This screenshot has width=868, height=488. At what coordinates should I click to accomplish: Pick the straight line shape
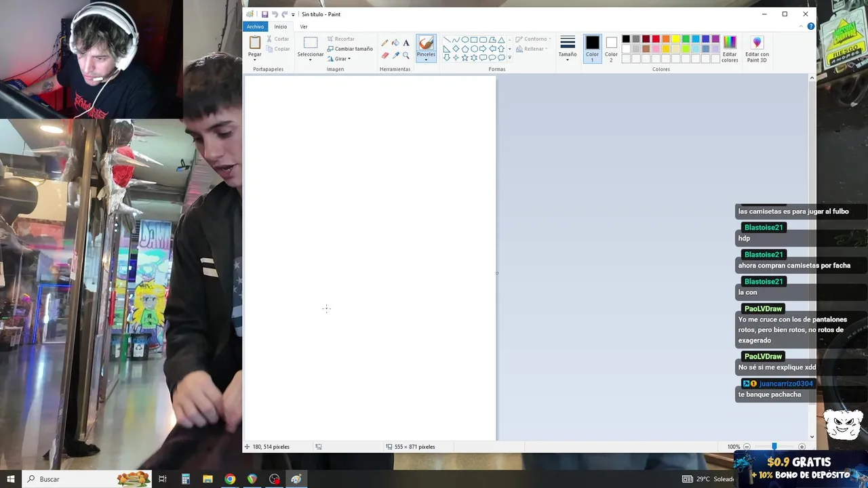pyautogui.click(x=447, y=39)
